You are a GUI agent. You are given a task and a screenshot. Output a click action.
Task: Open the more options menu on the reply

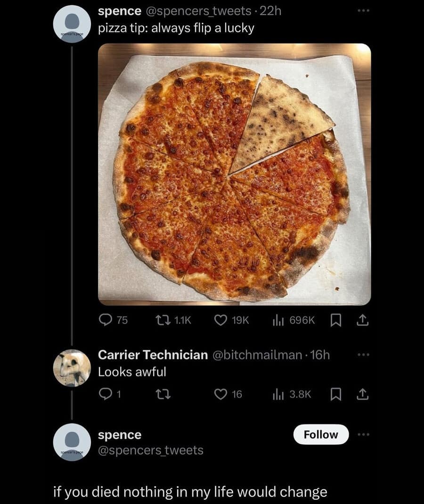(363, 355)
